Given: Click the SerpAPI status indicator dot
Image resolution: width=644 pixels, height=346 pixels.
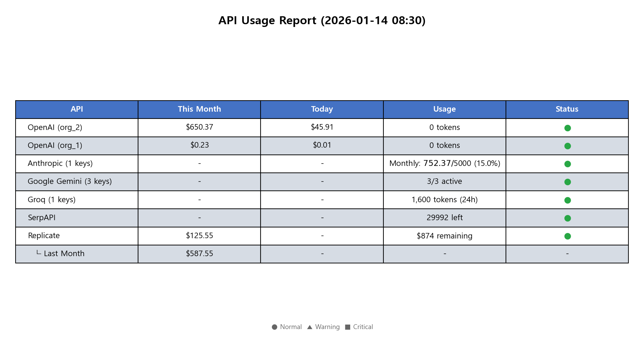Looking at the screenshot, I should click(x=568, y=218).
